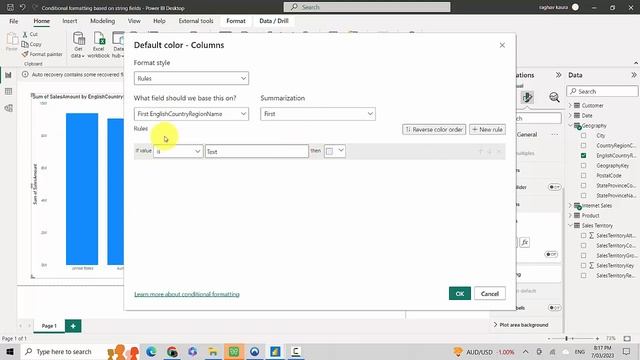The width and height of the screenshot is (640, 360).
Task: Click the ellipsis next to General
Action: (x=554, y=134)
